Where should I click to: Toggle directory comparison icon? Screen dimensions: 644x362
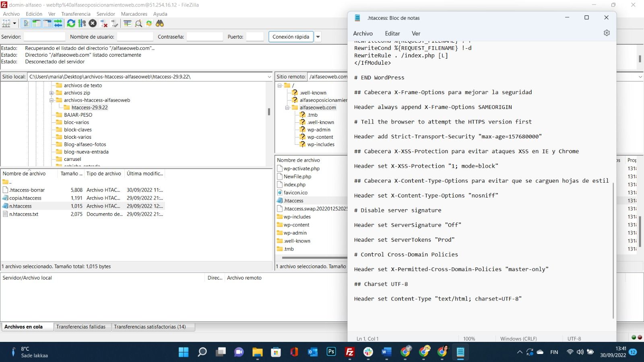click(138, 23)
